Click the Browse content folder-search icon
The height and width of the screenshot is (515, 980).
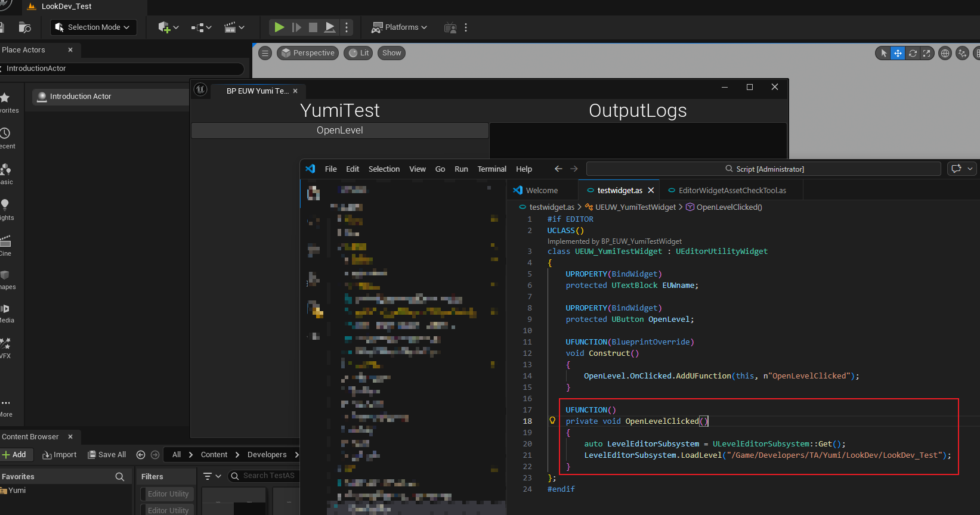click(x=25, y=27)
